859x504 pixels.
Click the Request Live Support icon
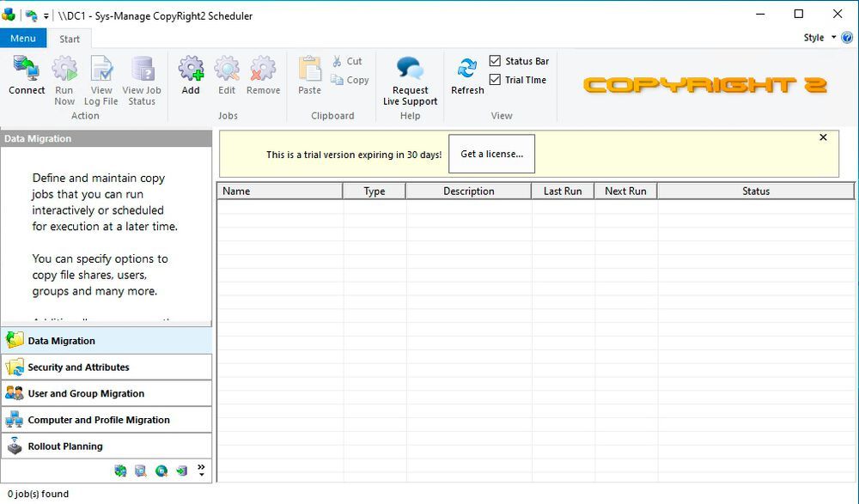[410, 77]
